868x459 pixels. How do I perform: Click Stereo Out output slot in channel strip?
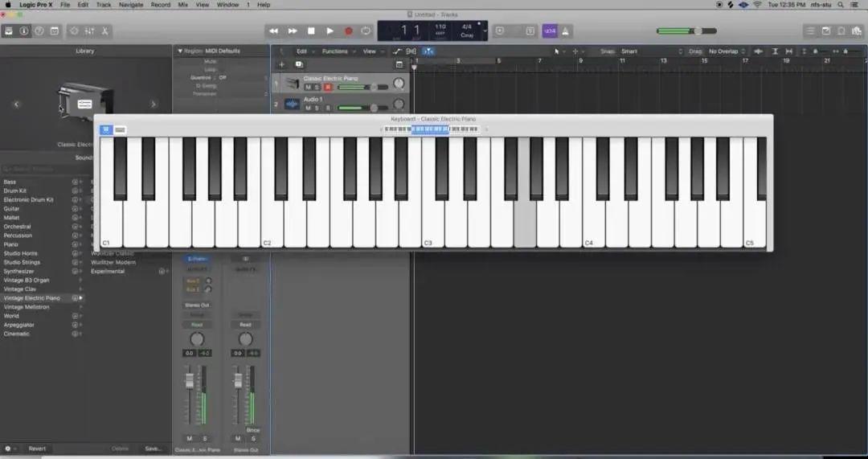(197, 305)
